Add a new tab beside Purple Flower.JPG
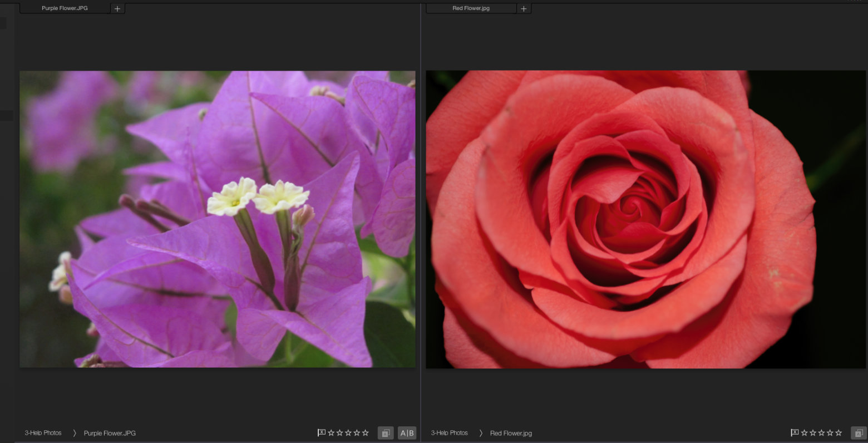The image size is (868, 443). (117, 8)
